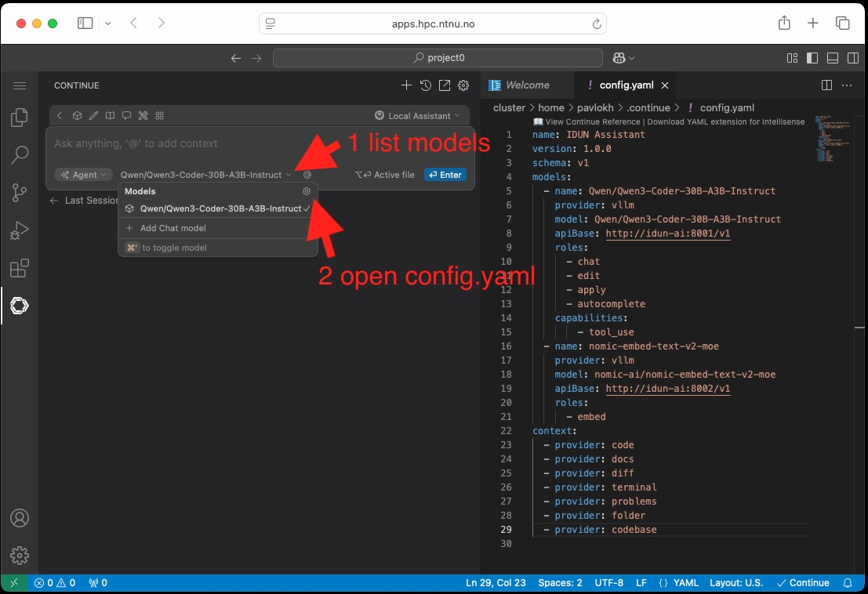Open the Agent mode dropdown
Screen dimensions: 868x594
click(84, 175)
